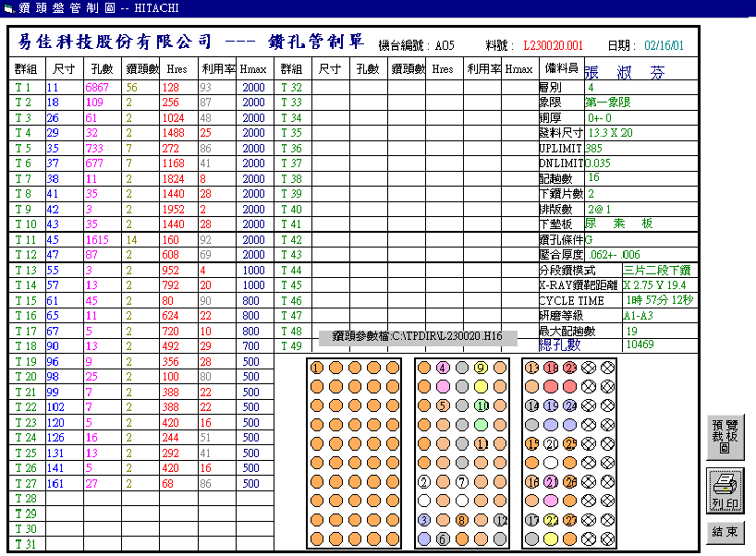Click drill slot number 1 in the tray
The height and width of the screenshot is (556, 756).
[317, 369]
